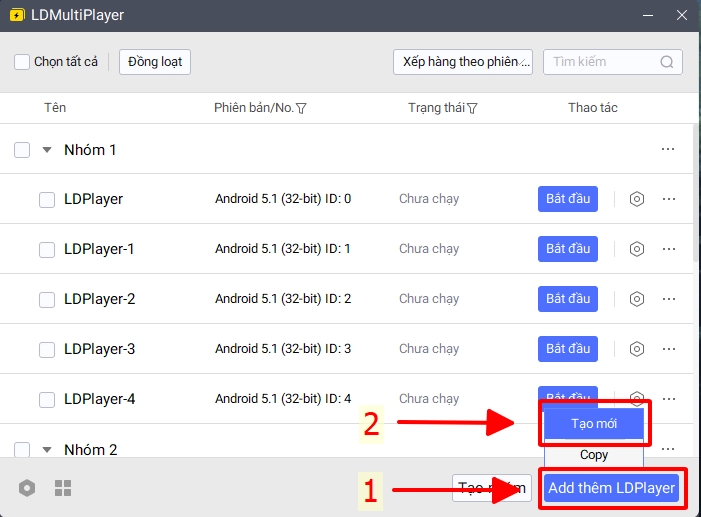Open settings for LDPlayer ID 0
Viewport: 701px width, 517px height.
pos(637,199)
